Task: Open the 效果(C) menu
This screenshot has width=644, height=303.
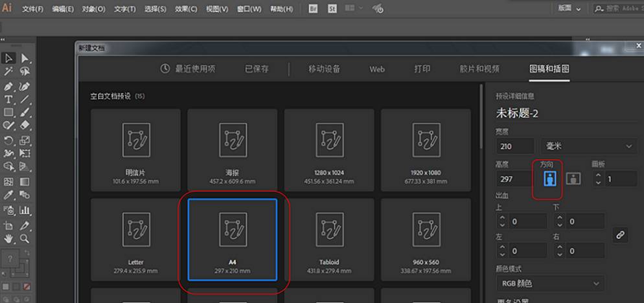Action: point(186,8)
